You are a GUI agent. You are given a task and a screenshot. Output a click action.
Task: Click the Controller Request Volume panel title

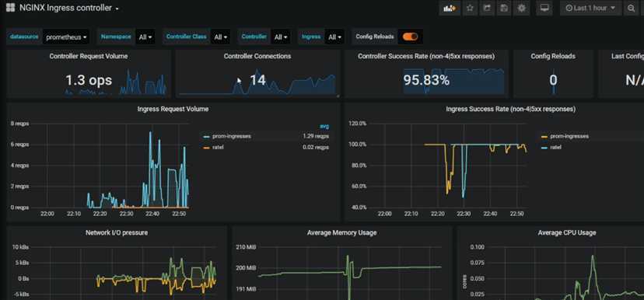point(89,56)
